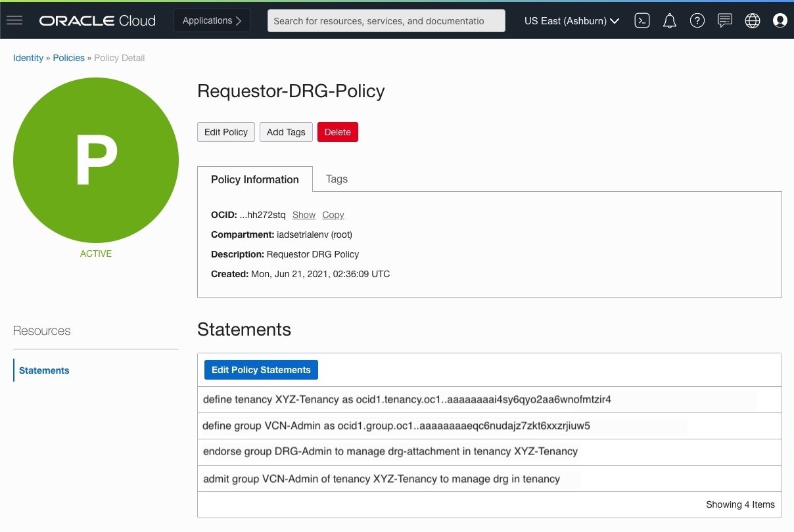Screen dimensions: 794x532
Task: Open the user profile avatar menu
Action: (x=780, y=21)
